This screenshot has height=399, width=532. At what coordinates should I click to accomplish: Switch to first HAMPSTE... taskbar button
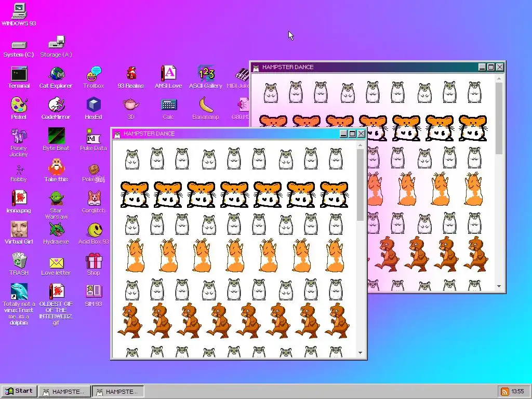click(64, 391)
